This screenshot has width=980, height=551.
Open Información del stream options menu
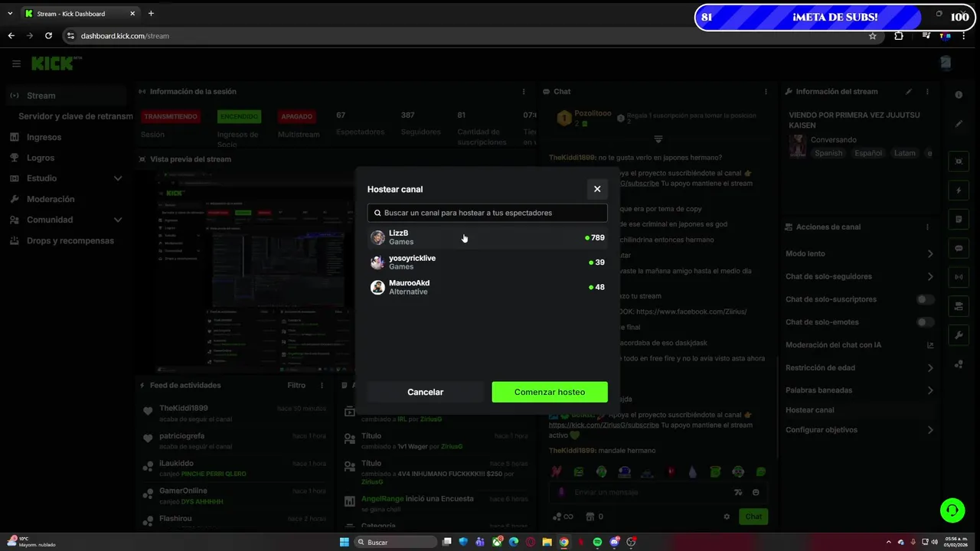pyautogui.click(x=927, y=91)
